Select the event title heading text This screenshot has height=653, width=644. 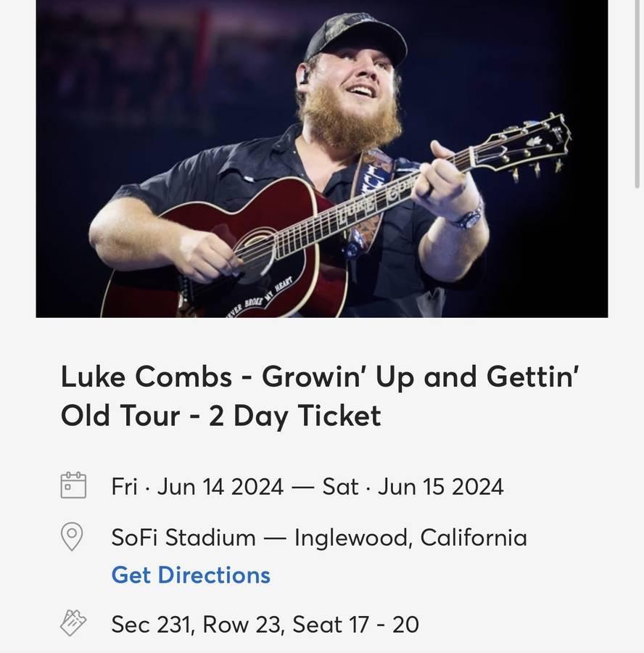[320, 396]
